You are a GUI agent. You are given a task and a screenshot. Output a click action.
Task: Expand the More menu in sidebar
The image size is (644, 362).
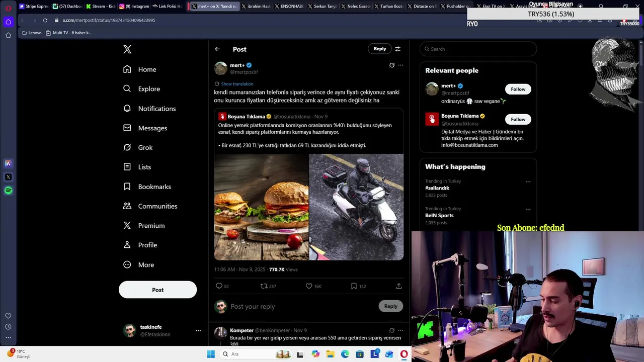(138, 264)
